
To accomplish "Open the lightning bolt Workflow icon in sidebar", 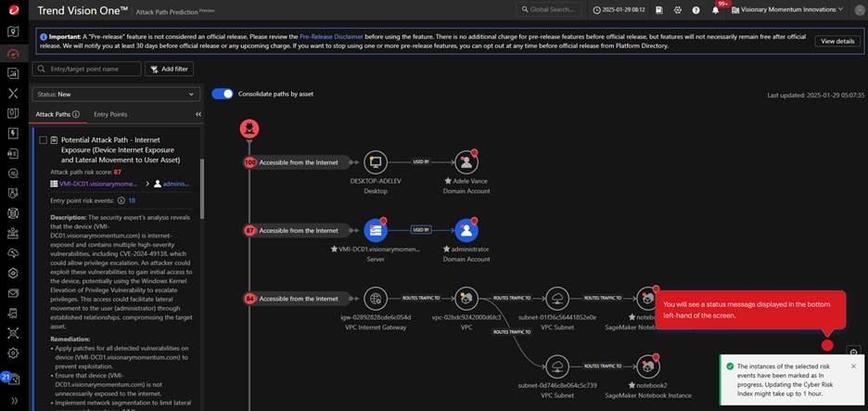I will tap(14, 133).
